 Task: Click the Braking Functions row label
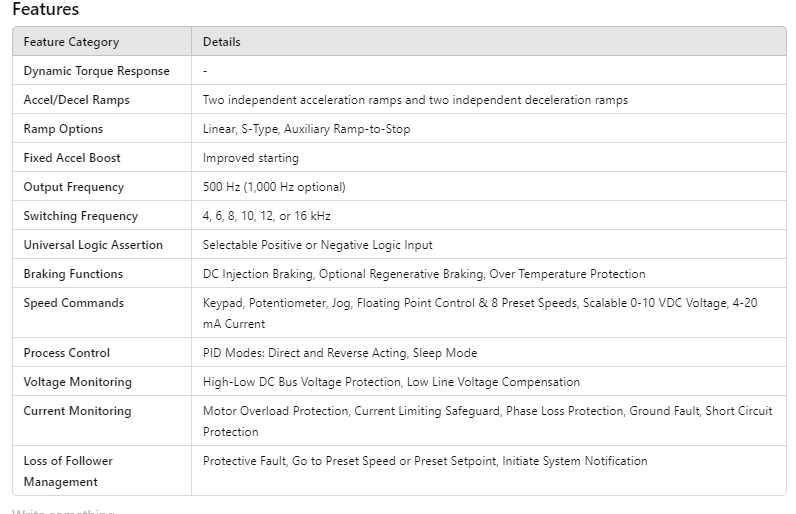[x=73, y=274]
